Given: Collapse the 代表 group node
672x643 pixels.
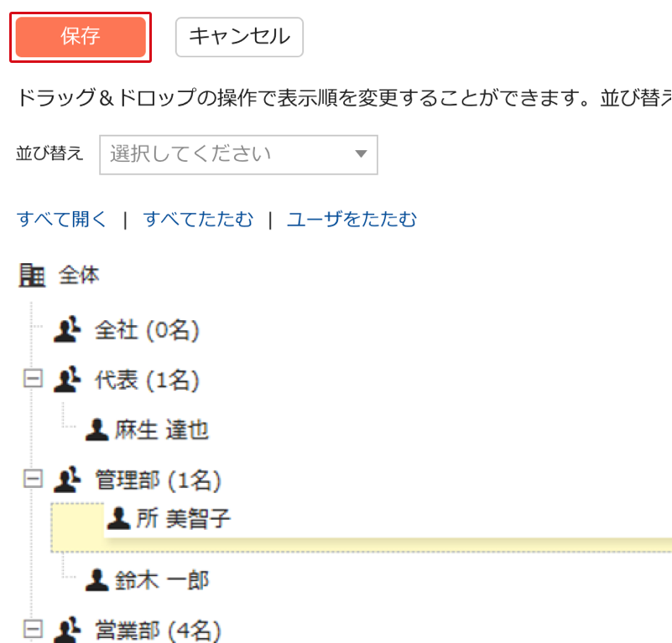Looking at the screenshot, I should [33, 380].
